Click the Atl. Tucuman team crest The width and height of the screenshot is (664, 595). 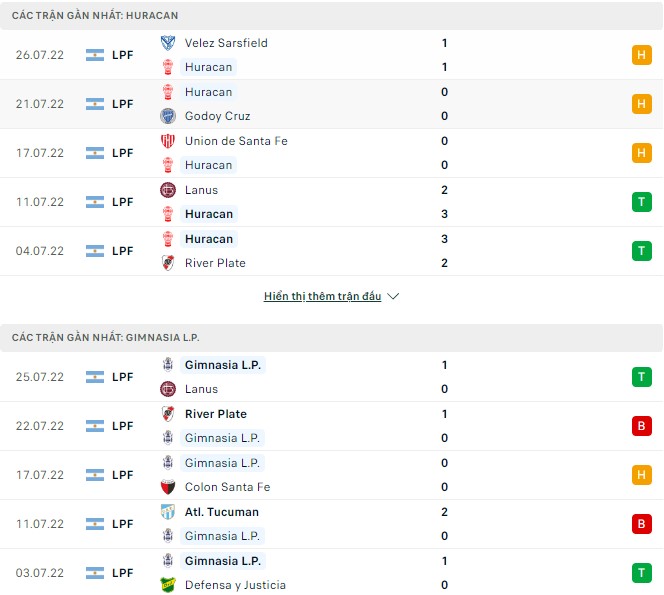click(168, 512)
